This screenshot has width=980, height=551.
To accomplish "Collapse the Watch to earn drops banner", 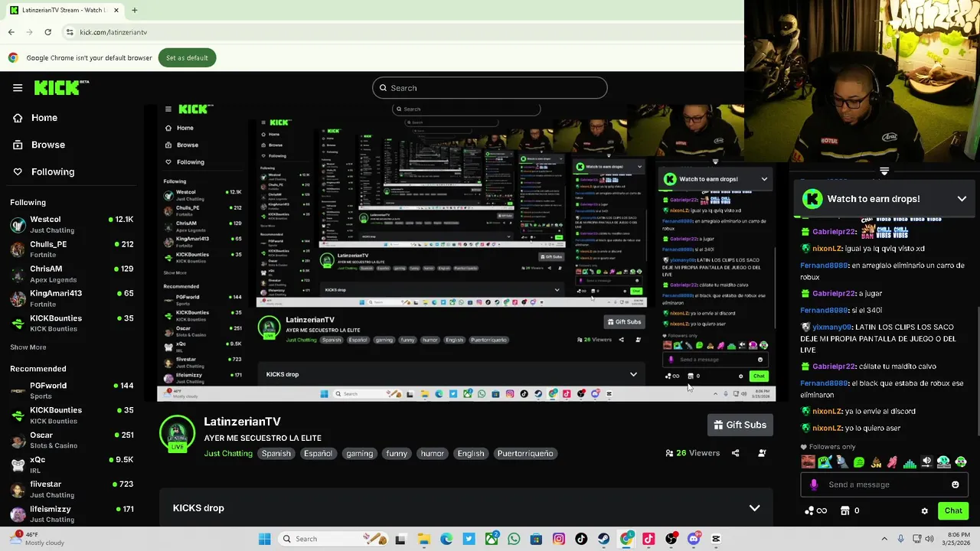I will [x=962, y=199].
